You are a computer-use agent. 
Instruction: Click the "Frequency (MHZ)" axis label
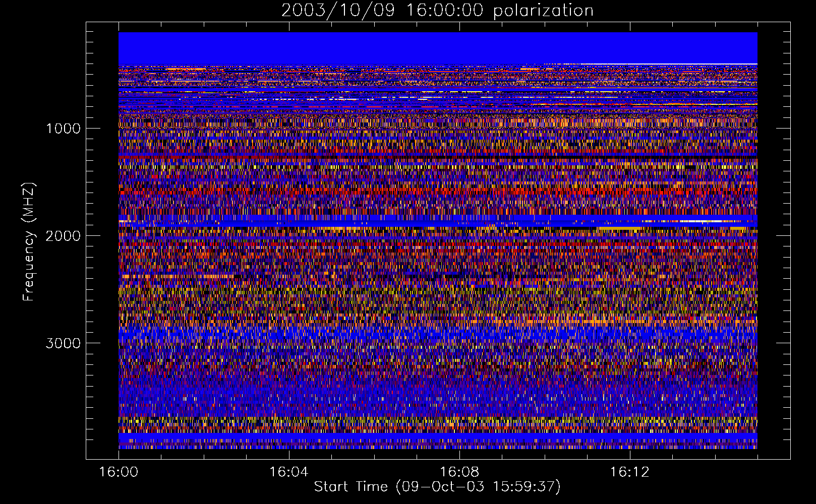29,242
